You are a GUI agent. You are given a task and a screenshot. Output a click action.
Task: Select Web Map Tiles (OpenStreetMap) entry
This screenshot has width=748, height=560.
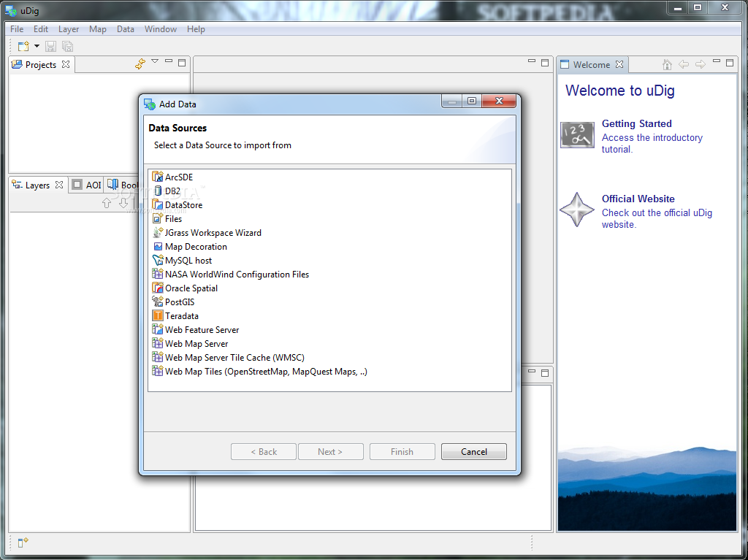(x=260, y=371)
